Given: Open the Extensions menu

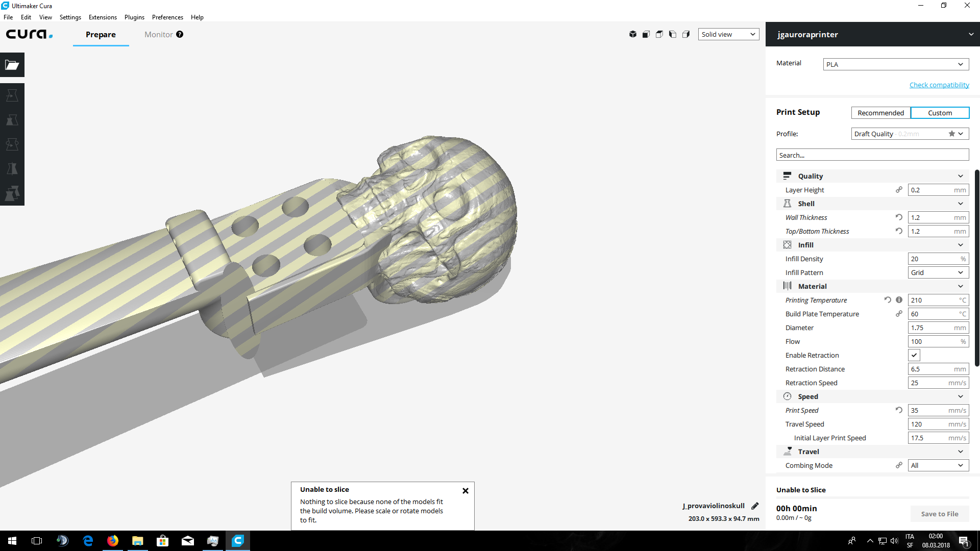Looking at the screenshot, I should point(103,17).
